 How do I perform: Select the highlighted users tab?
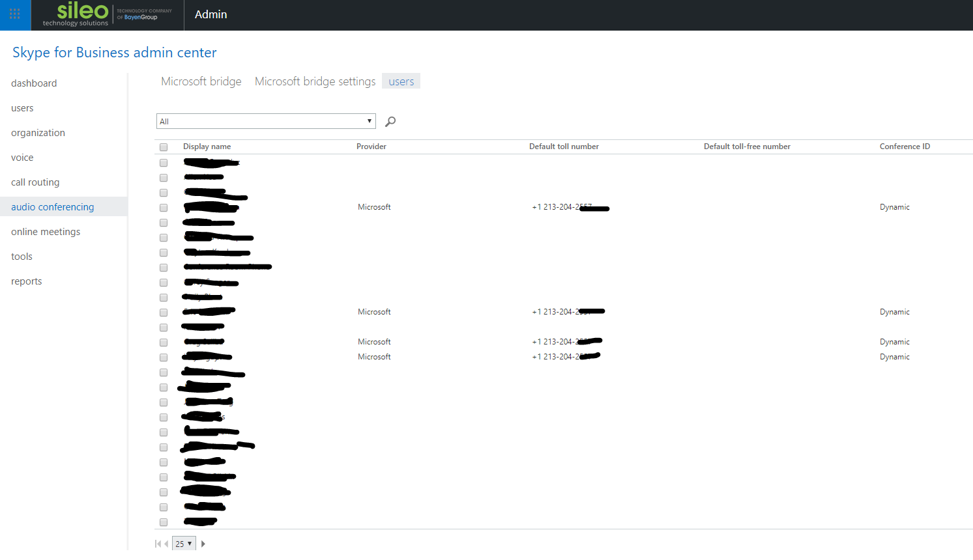click(x=401, y=81)
